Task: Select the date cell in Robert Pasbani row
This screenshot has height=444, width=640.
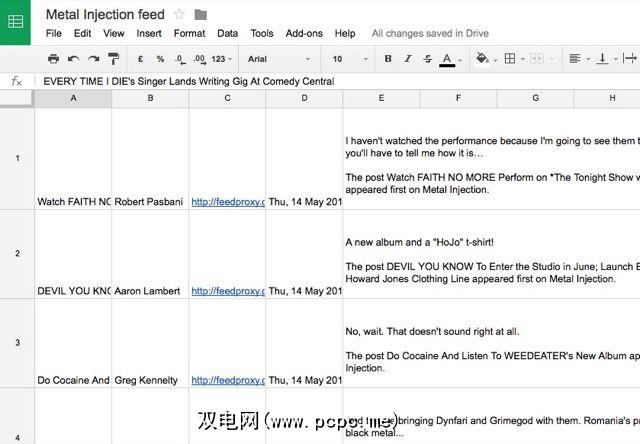Action: coord(304,159)
